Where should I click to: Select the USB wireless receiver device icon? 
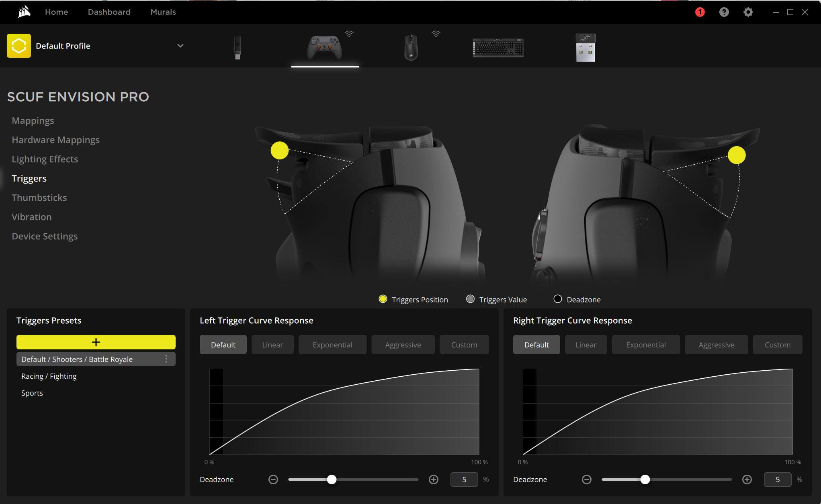586,48
